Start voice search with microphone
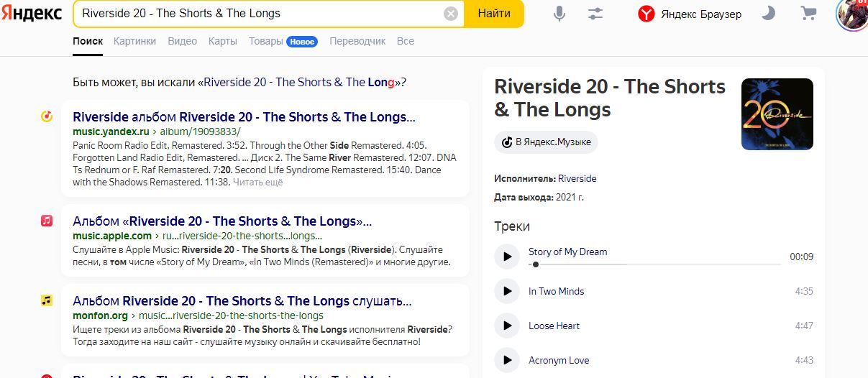 [x=559, y=14]
